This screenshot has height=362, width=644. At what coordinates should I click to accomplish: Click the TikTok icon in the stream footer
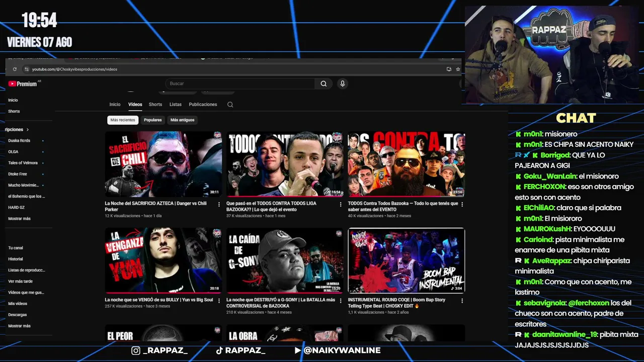pyautogui.click(x=219, y=350)
